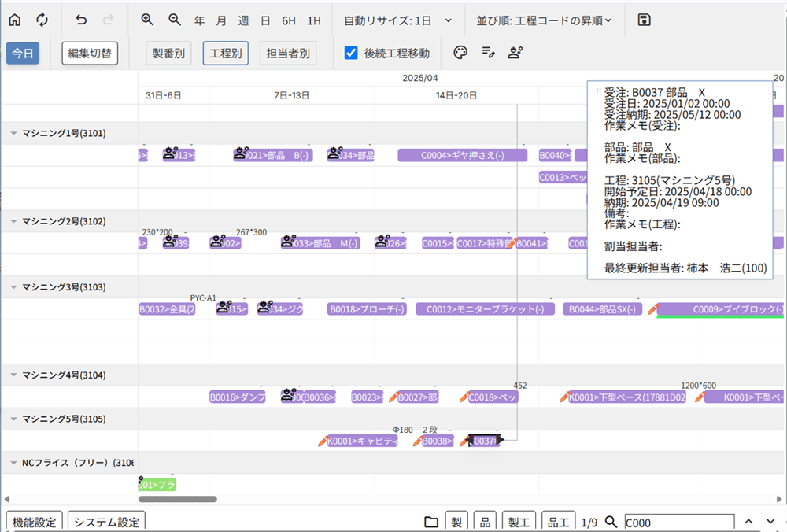Click the C000 search input field
This screenshot has width=787, height=532.
[678, 522]
